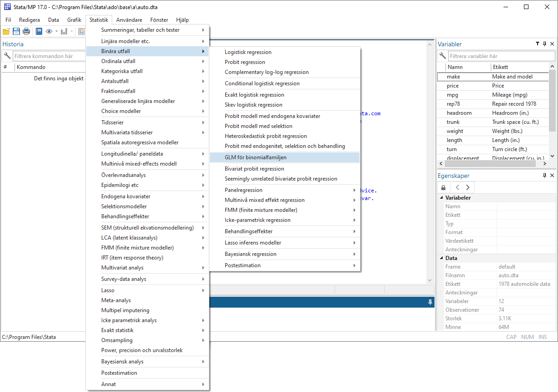Collapse the Data section in Egenskaper
This screenshot has width=558, height=392.
pos(441,258)
